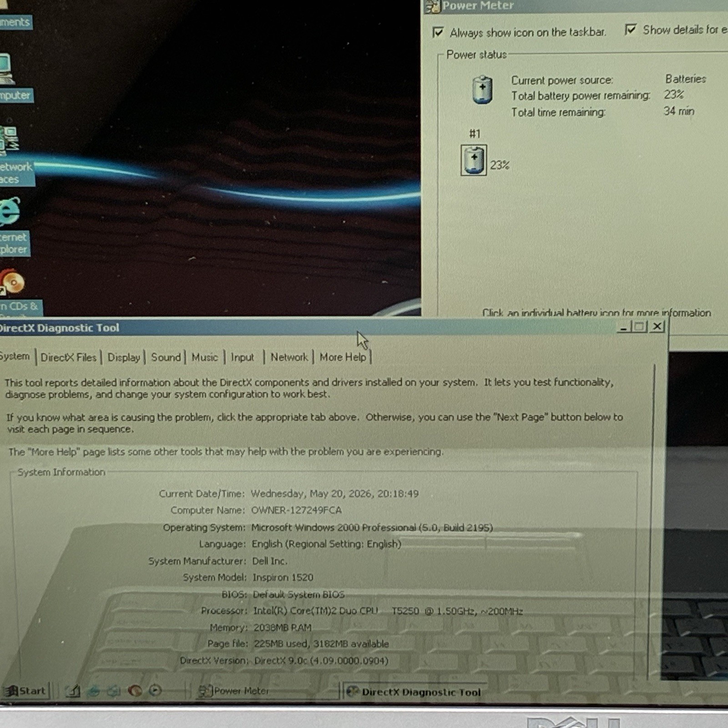Screen dimensions: 728x728
Task: Open the Music tab
Action: 205,357
